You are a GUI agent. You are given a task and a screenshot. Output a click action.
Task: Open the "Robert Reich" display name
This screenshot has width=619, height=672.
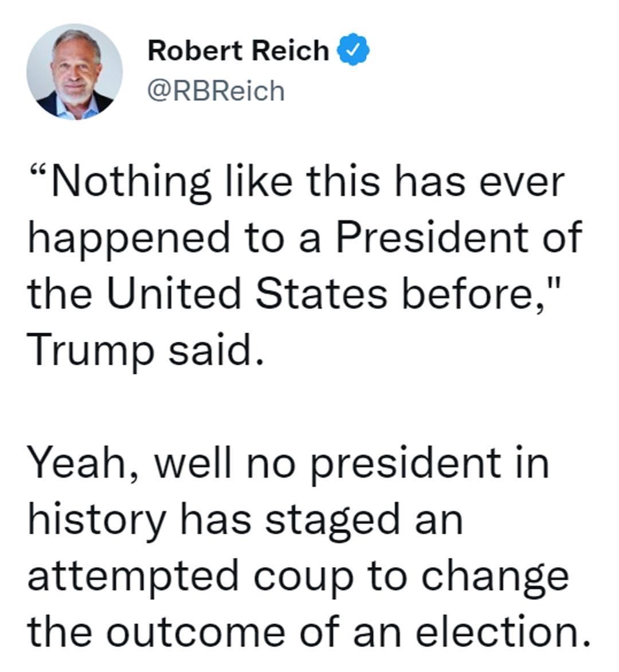pyautogui.click(x=238, y=50)
